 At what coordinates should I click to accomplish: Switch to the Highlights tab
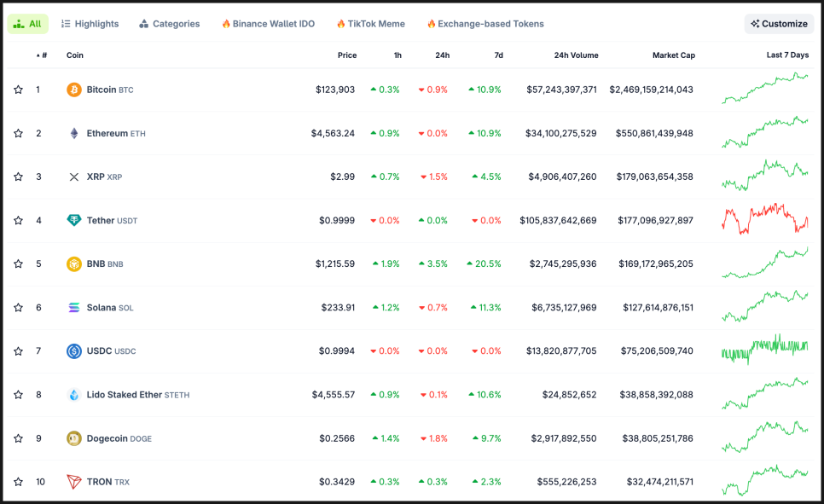pos(90,24)
